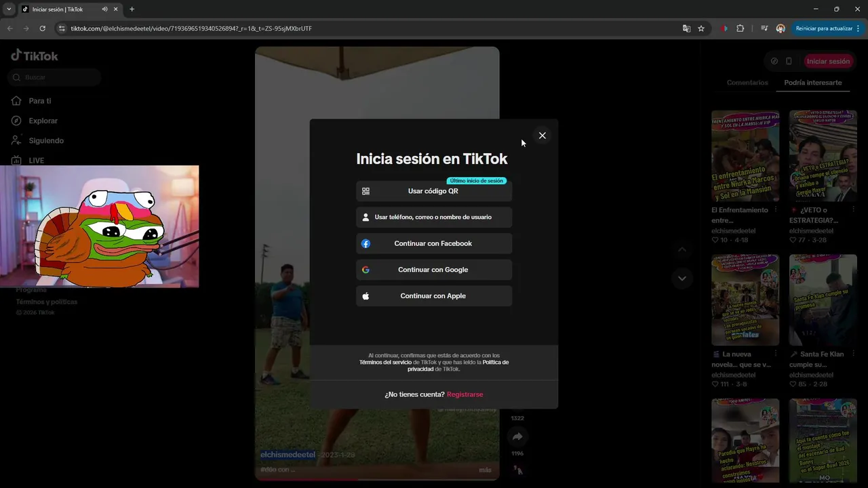The width and height of the screenshot is (868, 488).
Task: Click 'Reiniciar para actualizar' button
Action: (824, 28)
